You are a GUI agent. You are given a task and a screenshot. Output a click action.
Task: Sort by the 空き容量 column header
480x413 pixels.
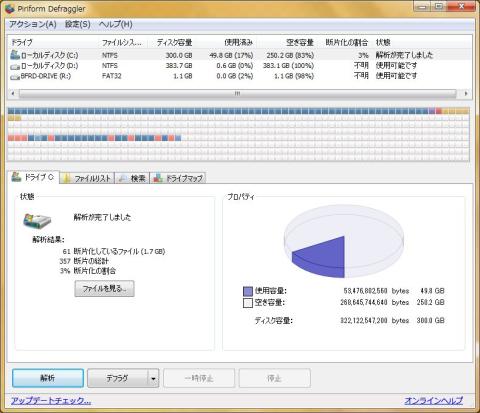(x=300, y=42)
